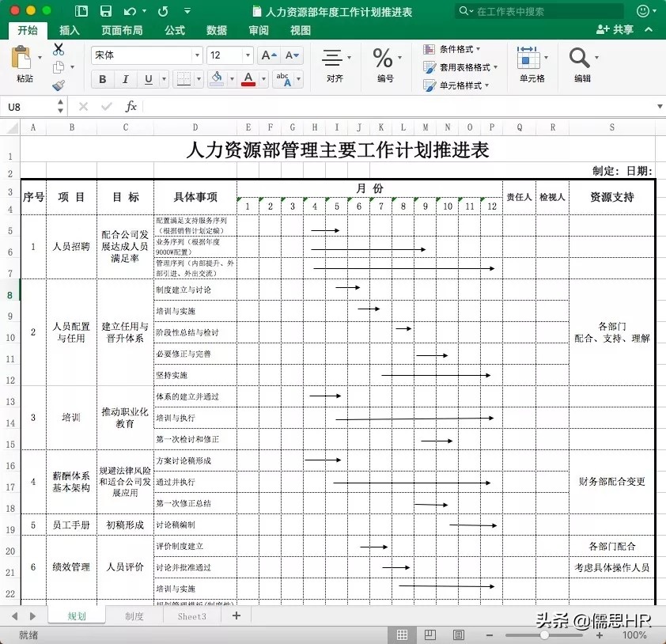
Task: Select the Sheet3 worksheet tab
Action: click(191, 616)
